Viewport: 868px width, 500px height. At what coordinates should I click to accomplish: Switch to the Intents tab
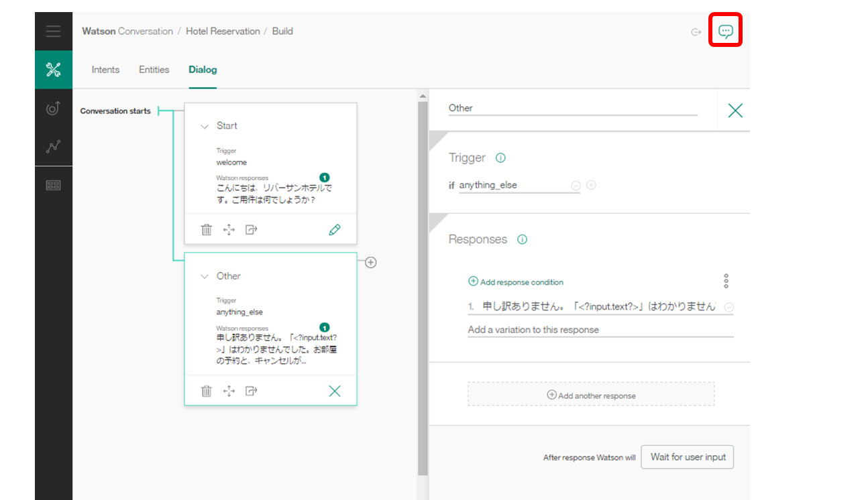click(105, 70)
